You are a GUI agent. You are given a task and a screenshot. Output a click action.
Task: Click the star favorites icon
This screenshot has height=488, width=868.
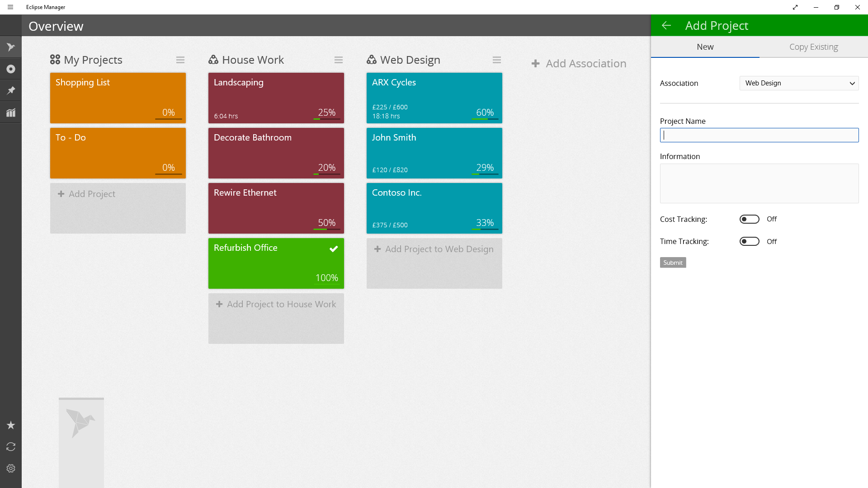(11, 425)
